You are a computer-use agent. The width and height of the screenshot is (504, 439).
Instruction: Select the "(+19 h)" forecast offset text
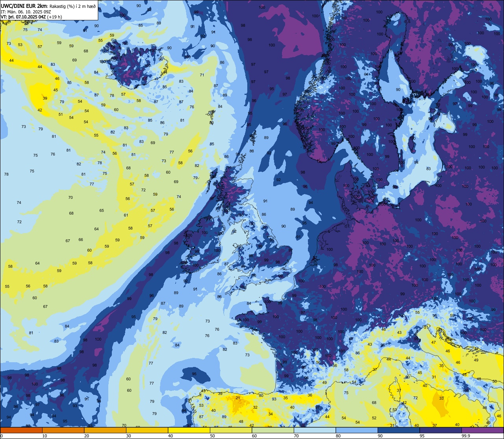pos(55,17)
